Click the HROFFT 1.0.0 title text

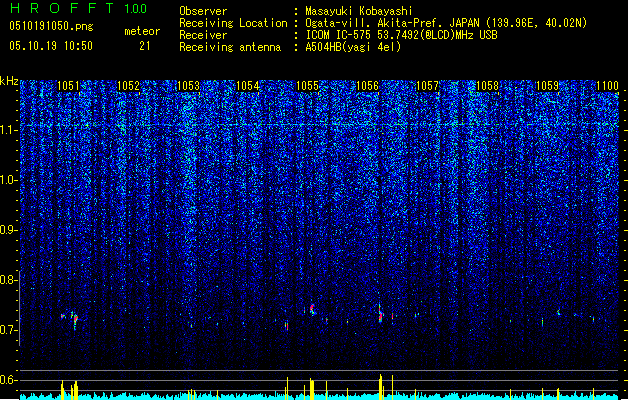pos(79,8)
